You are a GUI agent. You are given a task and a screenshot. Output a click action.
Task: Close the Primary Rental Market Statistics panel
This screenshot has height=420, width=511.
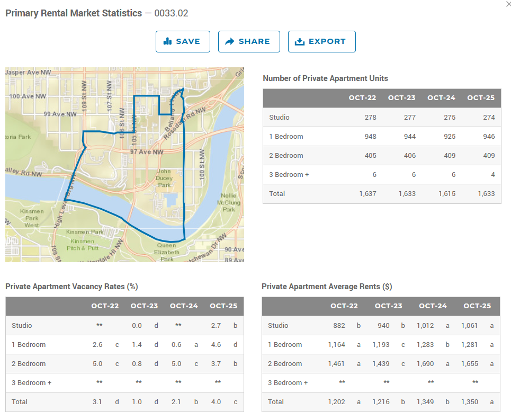click(508, 4)
